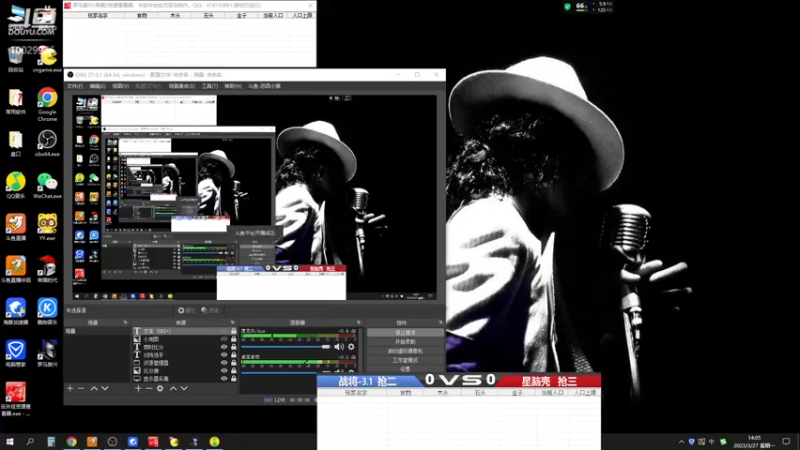This screenshot has width=800, height=450.
Task: Add a source with the sources plus icon
Action: point(138,388)
